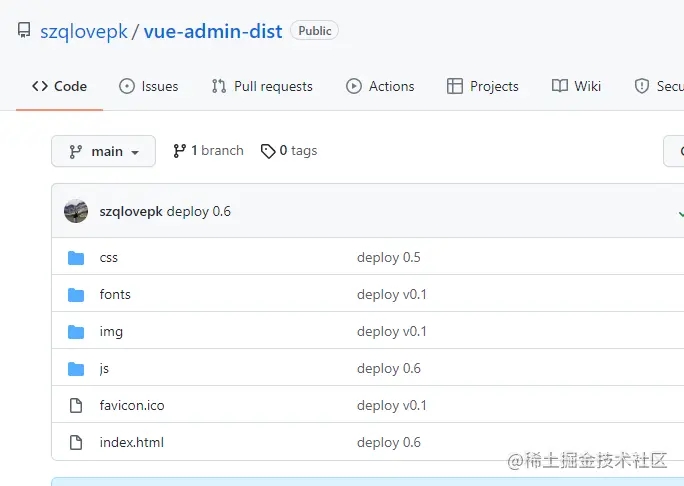Viewport: 684px width, 486px height.
Task: Click szqlovepk's commit avatar
Action: (x=76, y=211)
